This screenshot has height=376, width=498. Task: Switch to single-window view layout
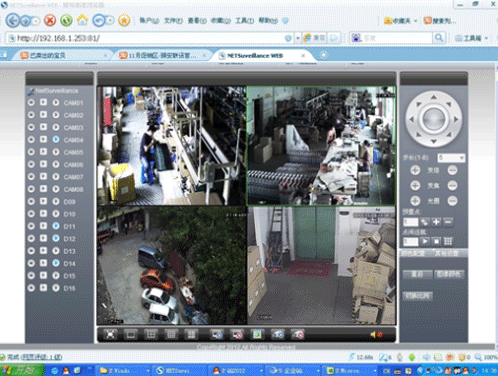pos(131,334)
